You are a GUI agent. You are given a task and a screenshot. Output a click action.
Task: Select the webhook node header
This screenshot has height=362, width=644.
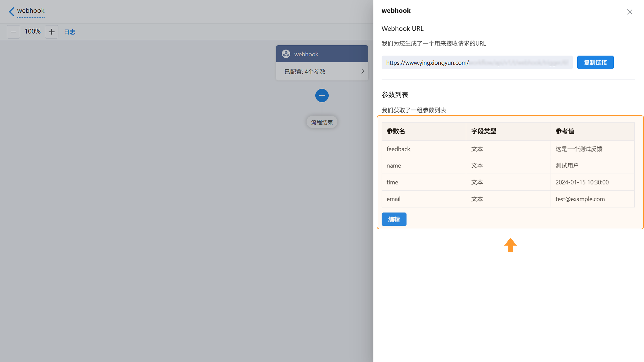pos(322,54)
